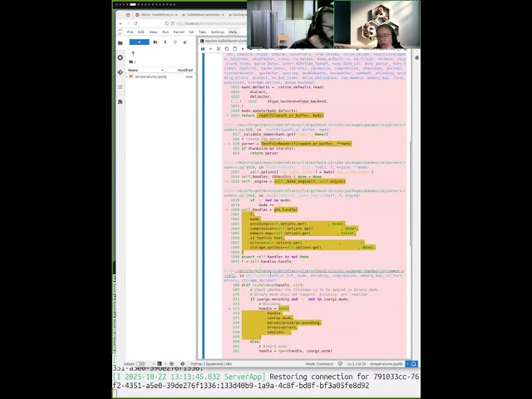Switch to Notes CodeRefinery browser tab
The height and width of the screenshot is (399, 532).
click(155, 15)
